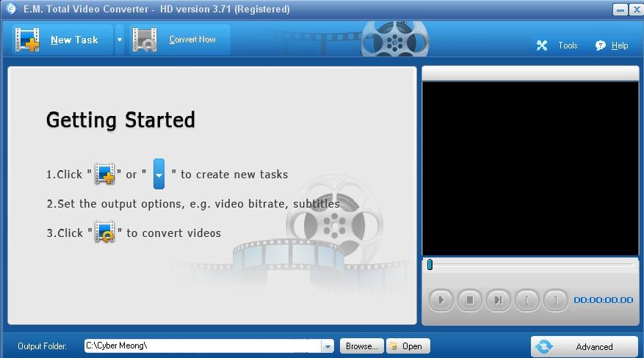Open the New Task dropdown arrow

[120, 40]
